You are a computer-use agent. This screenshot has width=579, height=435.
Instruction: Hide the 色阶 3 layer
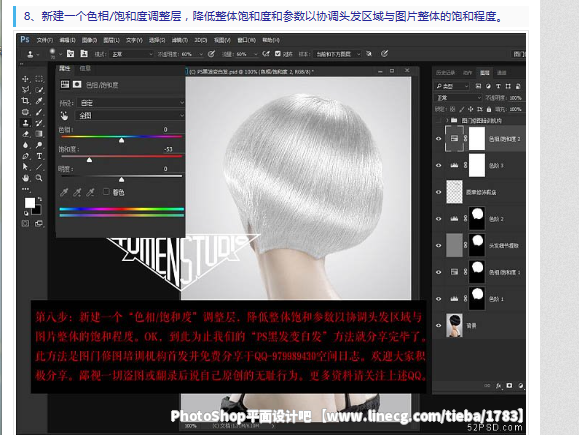pos(439,165)
